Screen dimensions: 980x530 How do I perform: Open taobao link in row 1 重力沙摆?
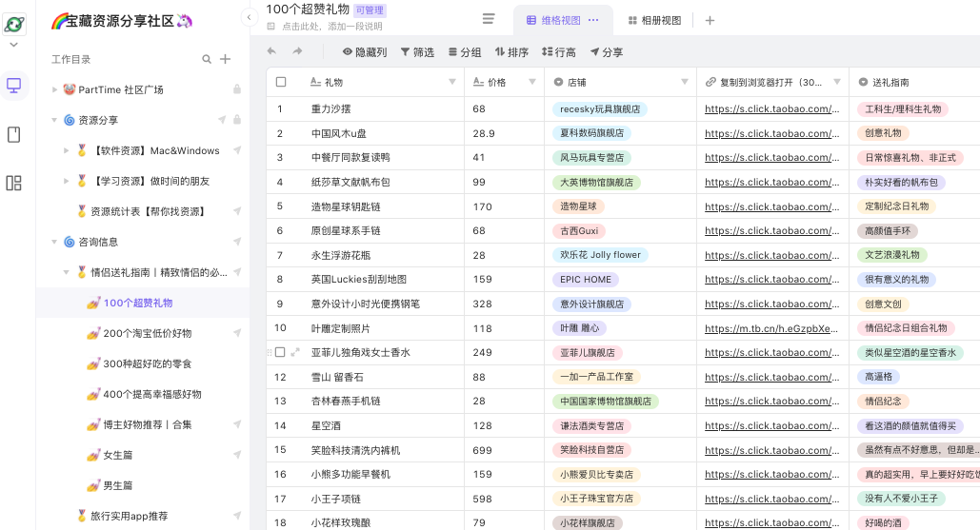(x=771, y=108)
